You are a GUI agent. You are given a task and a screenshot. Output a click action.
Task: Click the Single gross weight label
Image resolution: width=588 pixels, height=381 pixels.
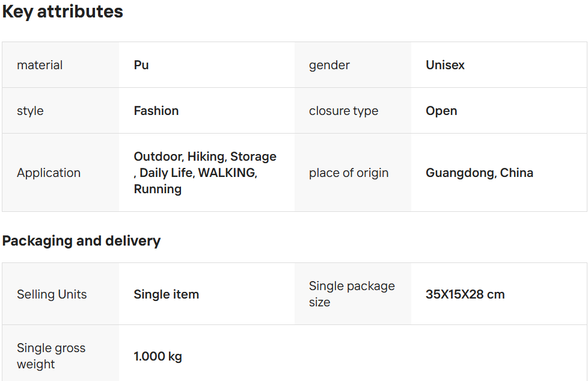point(51,356)
